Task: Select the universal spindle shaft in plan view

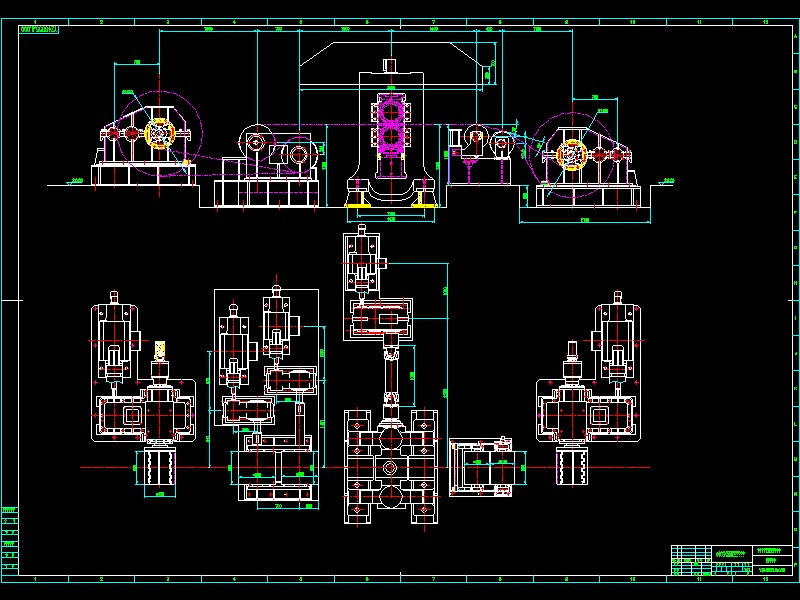Action: point(391,375)
